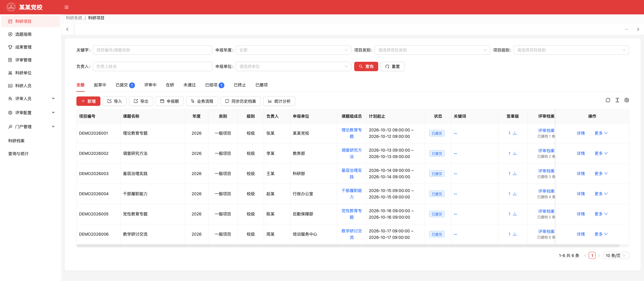The width and height of the screenshot is (644, 281).
Task: Download signed version for DEMO2026005
Action: [515, 214]
